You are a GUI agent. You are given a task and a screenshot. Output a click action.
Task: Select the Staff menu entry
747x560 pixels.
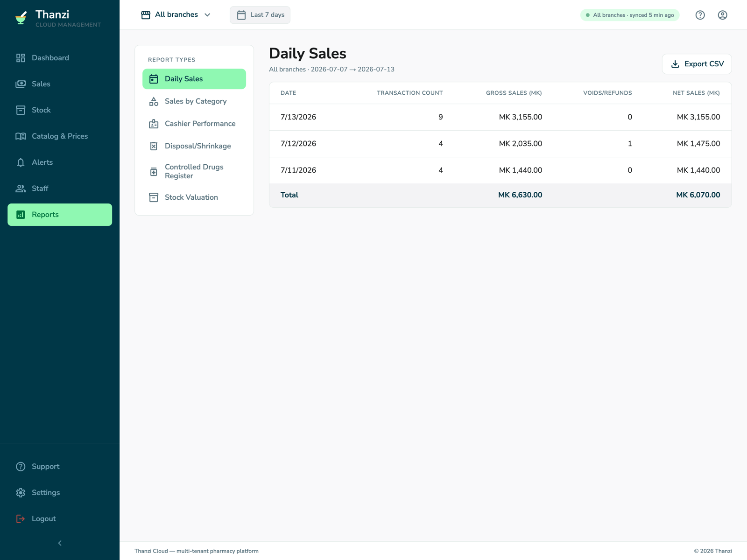click(x=60, y=189)
